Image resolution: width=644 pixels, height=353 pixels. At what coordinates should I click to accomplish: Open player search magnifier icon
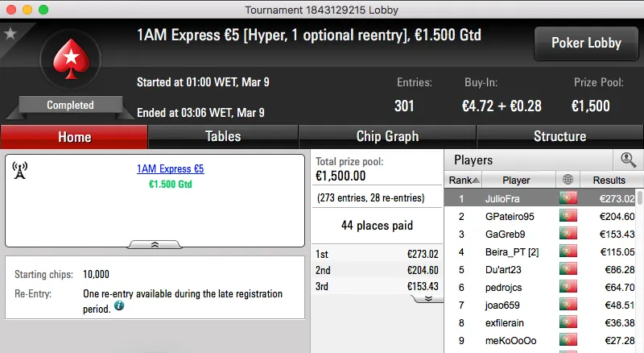coord(628,160)
